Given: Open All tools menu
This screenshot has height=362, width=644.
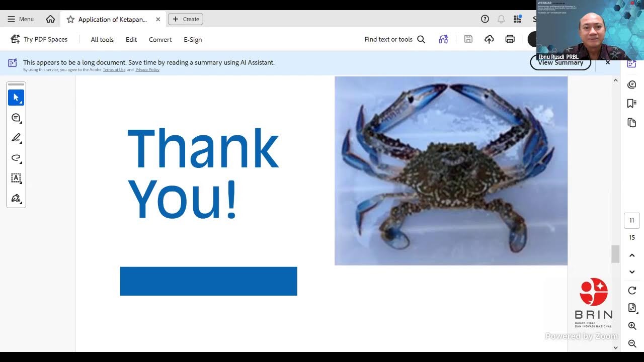Looking at the screenshot, I should (102, 39).
